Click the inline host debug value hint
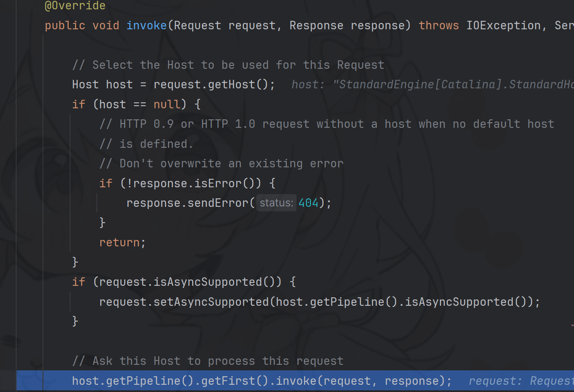 tap(432, 85)
